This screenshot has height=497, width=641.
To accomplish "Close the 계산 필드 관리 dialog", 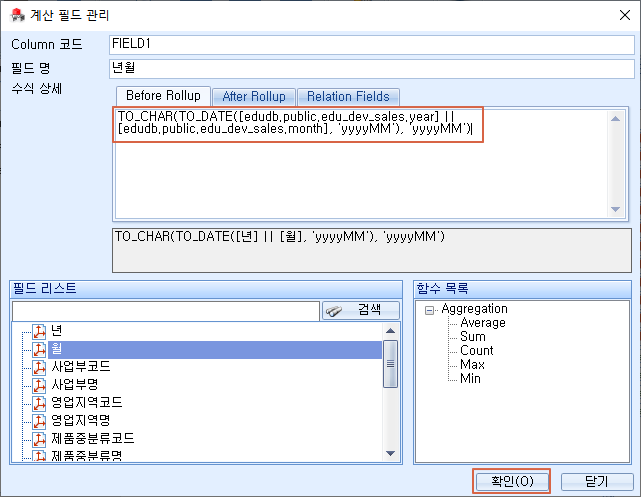I will 625,16.
